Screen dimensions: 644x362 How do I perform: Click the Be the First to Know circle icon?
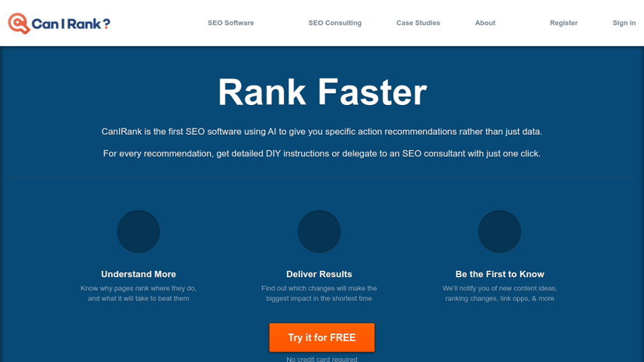499,231
